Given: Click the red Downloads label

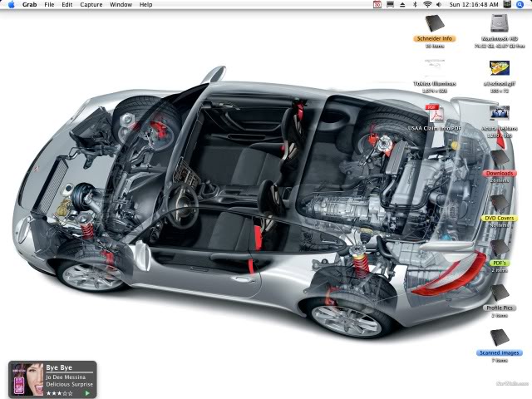Looking at the screenshot, I should (500, 174).
